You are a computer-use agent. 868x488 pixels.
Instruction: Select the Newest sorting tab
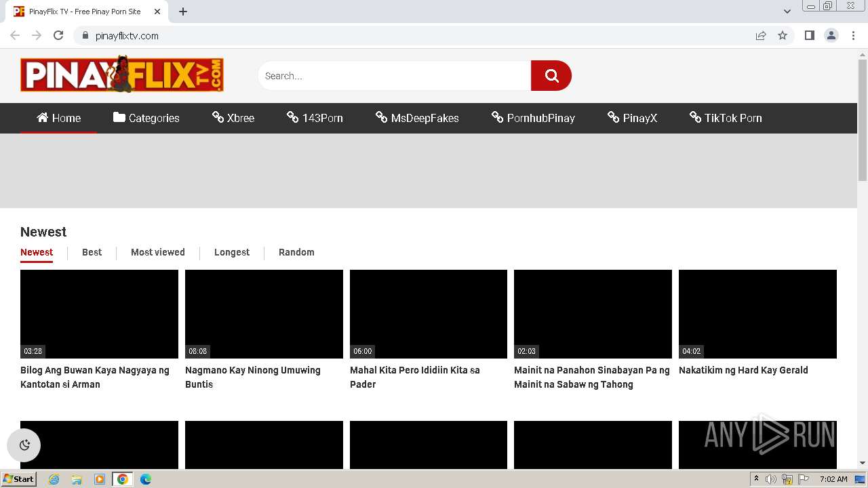(37, 252)
